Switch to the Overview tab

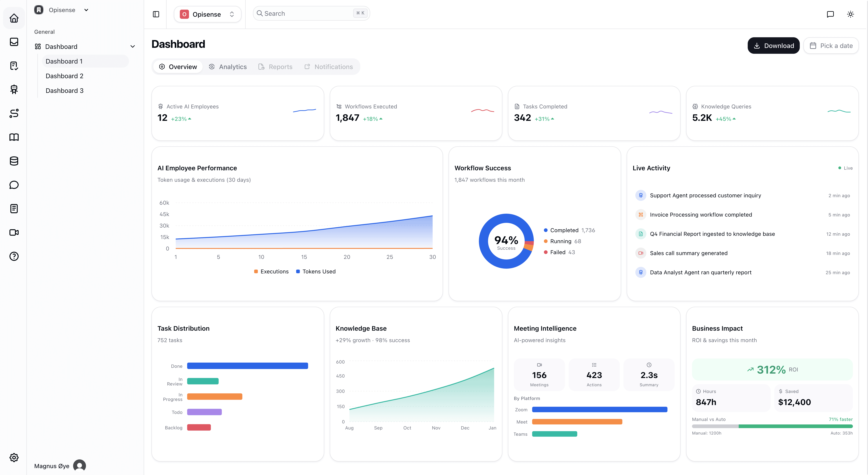click(x=178, y=67)
